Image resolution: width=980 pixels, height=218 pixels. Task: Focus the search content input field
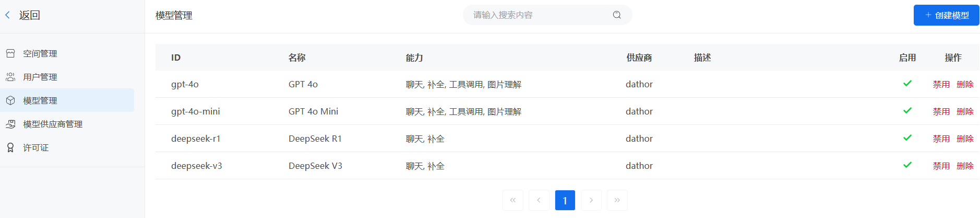tap(537, 15)
